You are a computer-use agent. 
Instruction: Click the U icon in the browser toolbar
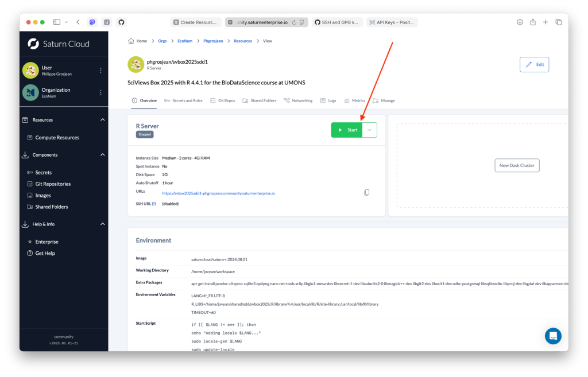pyautogui.click(x=107, y=22)
